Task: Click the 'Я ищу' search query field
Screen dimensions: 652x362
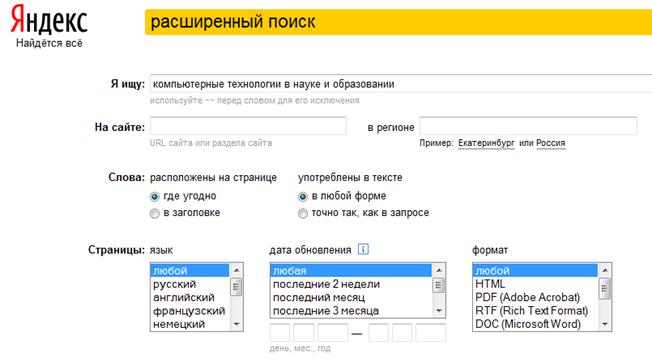Action: [401, 84]
